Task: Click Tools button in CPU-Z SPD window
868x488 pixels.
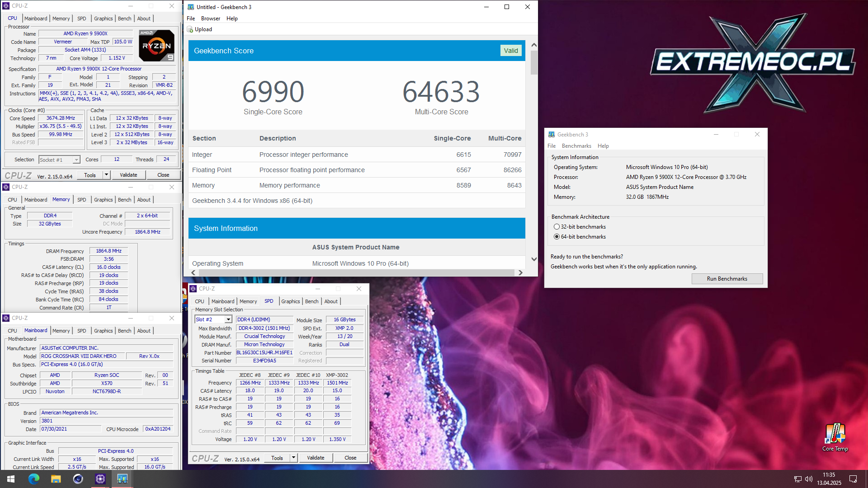Action: click(x=277, y=458)
